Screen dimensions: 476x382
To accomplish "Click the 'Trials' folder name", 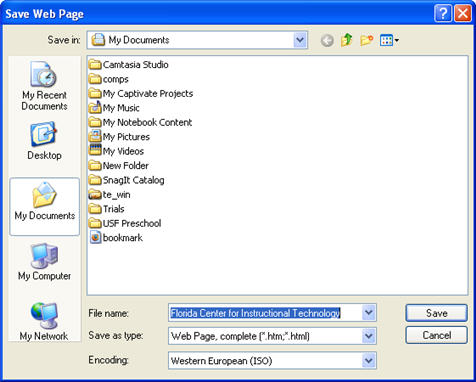I will (x=113, y=209).
